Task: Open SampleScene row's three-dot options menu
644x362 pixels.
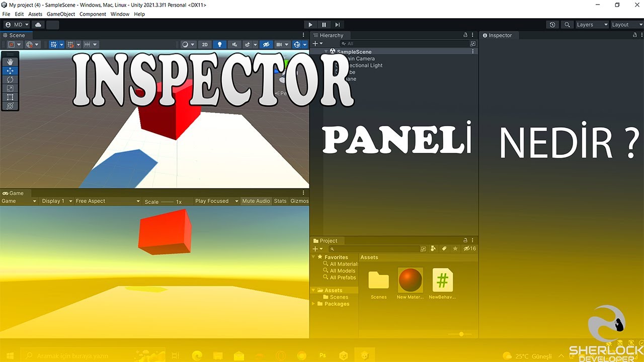Action: point(473,52)
